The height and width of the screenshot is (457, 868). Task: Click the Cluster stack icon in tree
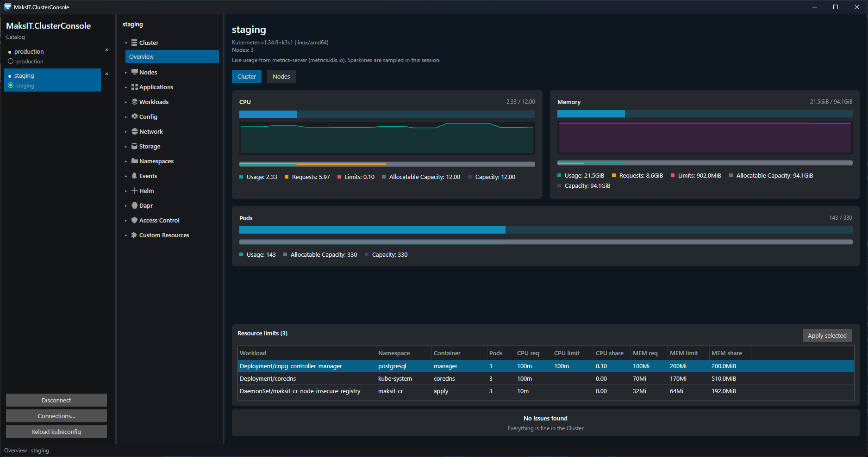(134, 43)
